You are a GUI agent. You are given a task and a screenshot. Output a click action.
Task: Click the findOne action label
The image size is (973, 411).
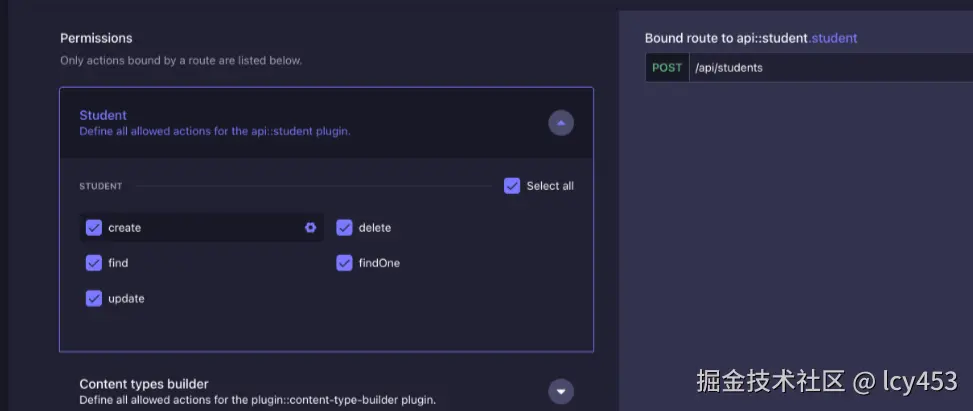click(379, 263)
